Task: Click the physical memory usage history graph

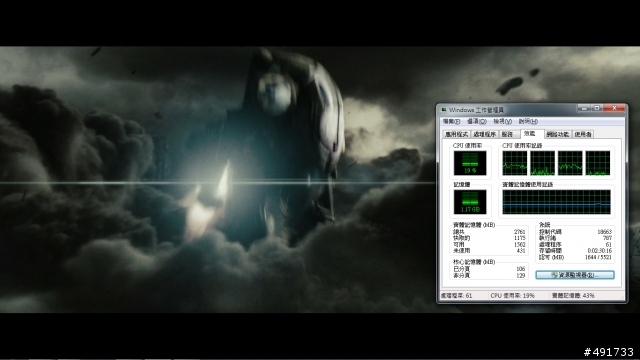Action: click(x=556, y=202)
